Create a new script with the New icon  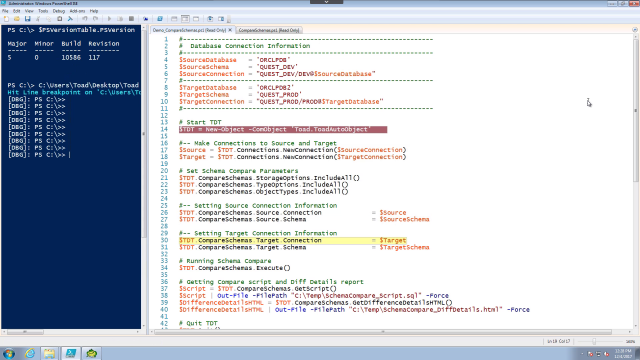(x=6, y=19)
